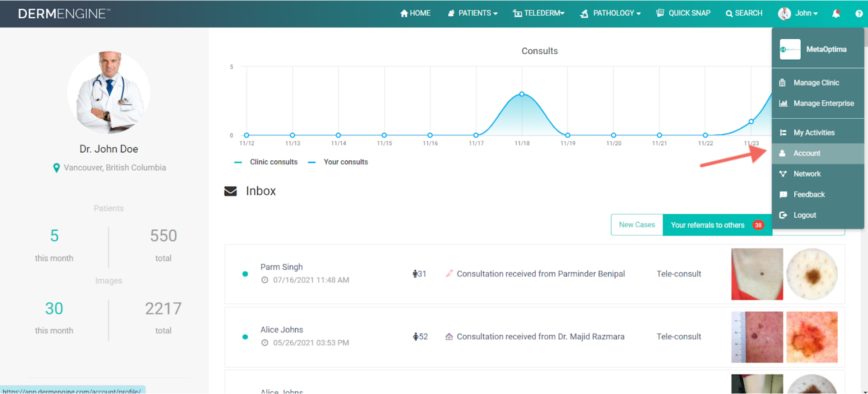Select the MetaOptima clinic logo
868x394 pixels.
click(790, 49)
